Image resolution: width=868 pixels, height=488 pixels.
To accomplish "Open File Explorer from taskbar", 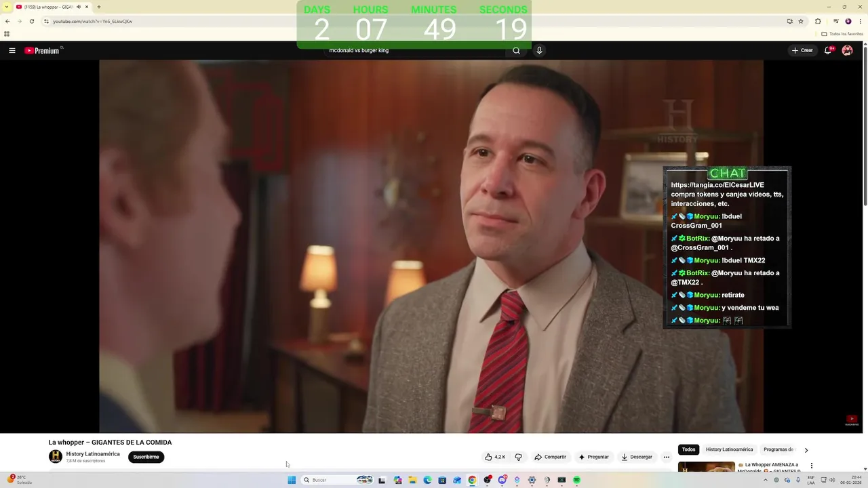I will click(x=412, y=480).
